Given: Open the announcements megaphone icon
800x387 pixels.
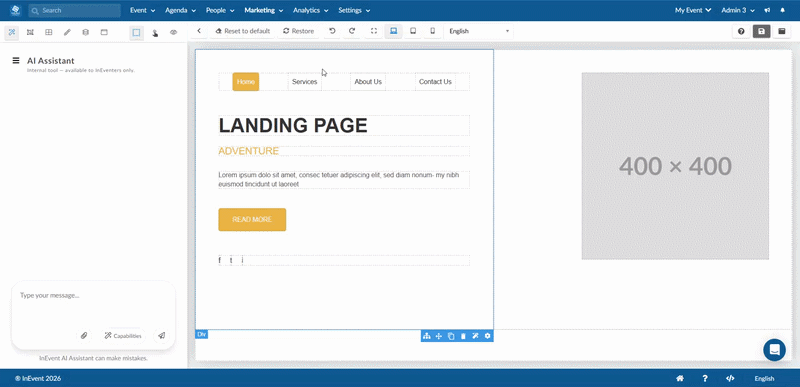Looking at the screenshot, I should 767,10.
